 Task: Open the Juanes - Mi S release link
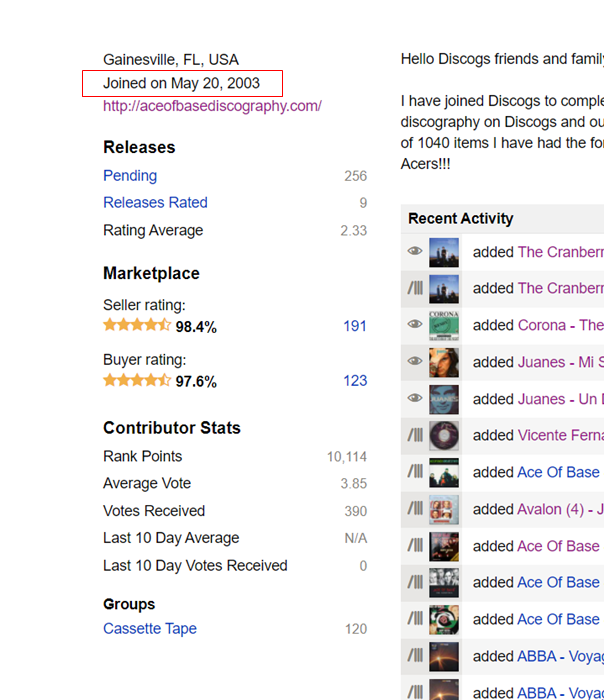pyautogui.click(x=560, y=362)
